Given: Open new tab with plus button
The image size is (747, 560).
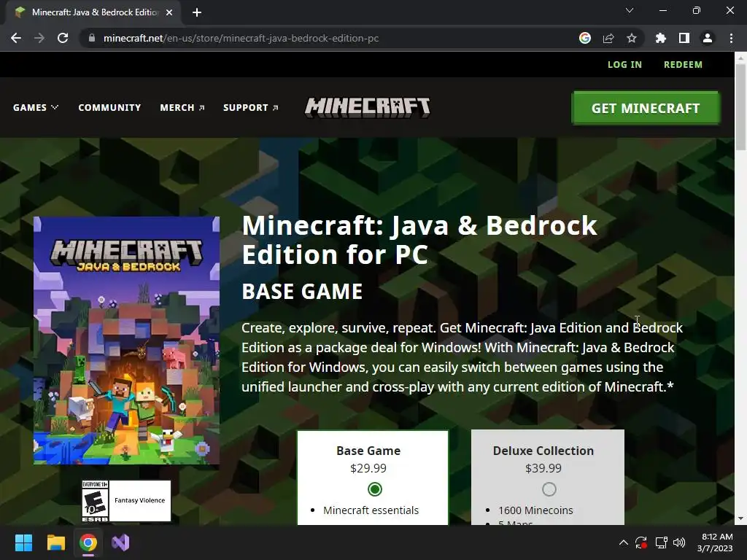Looking at the screenshot, I should 197,12.
